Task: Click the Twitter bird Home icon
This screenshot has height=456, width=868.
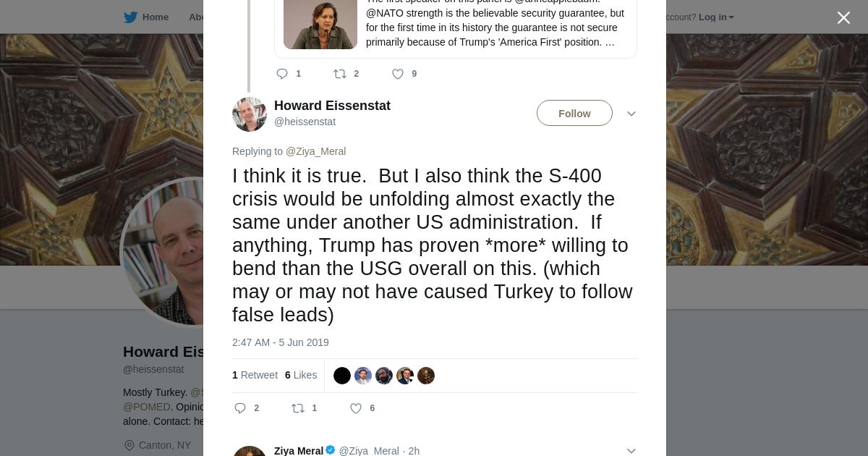Action: coord(131,17)
